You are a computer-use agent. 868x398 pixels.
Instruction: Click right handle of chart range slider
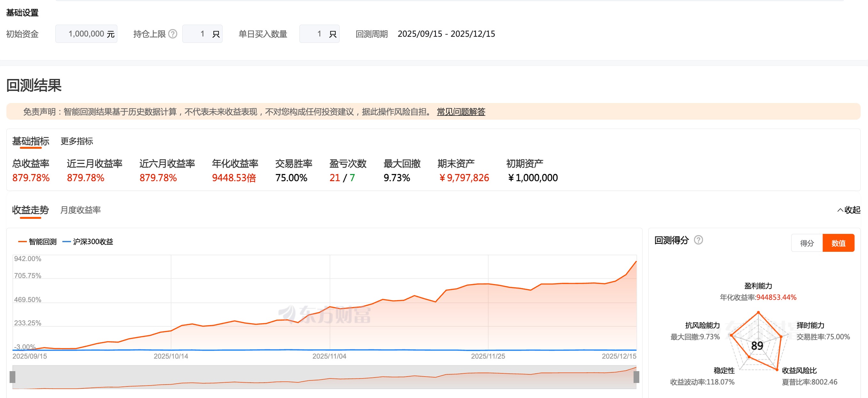pos(636,377)
